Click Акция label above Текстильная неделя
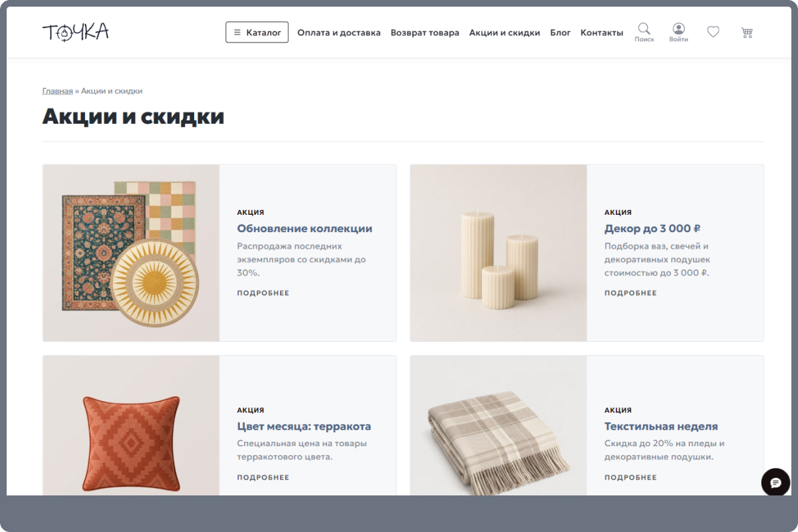 (618, 410)
